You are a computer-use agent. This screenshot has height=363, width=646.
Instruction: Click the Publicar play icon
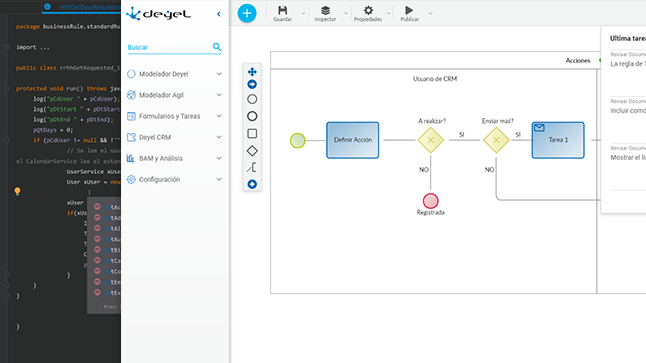coord(409,10)
